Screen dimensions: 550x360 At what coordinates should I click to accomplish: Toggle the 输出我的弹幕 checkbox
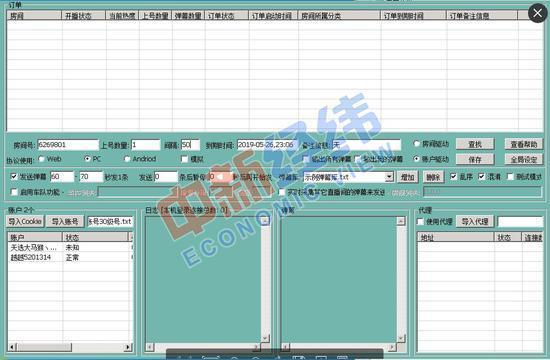(357, 159)
